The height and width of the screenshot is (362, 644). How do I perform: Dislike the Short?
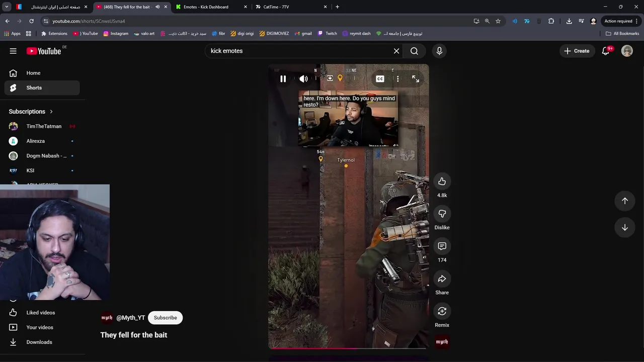click(x=442, y=214)
